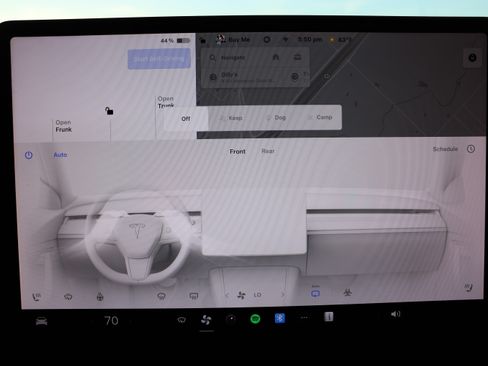Toggle Auto climate mode

click(x=60, y=155)
